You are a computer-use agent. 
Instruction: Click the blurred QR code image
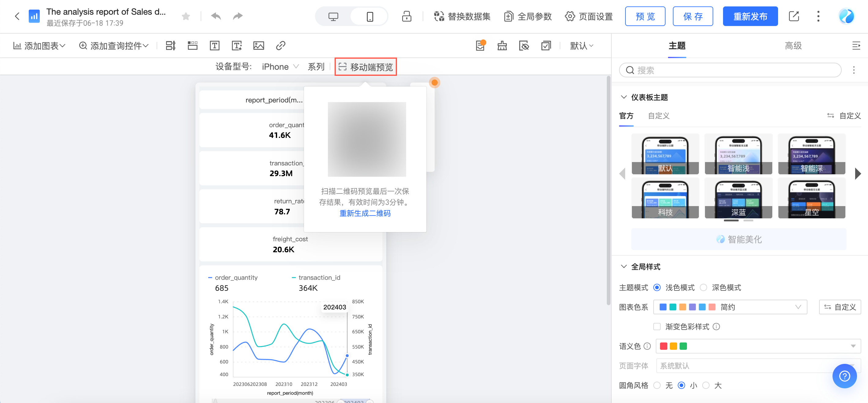367,139
